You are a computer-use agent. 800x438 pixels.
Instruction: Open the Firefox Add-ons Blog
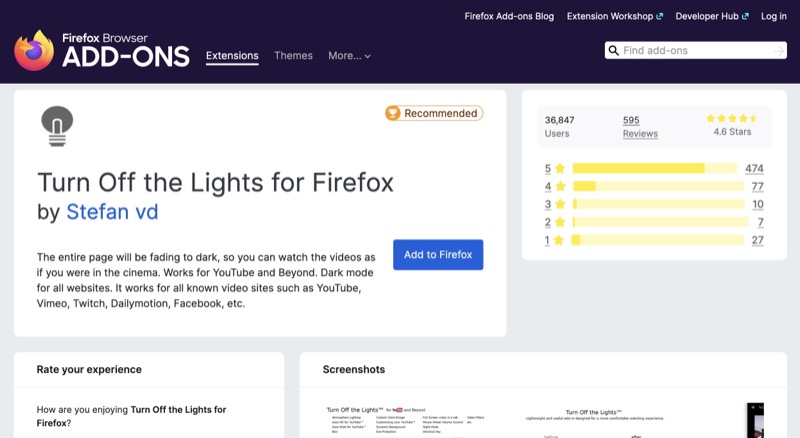pos(510,16)
